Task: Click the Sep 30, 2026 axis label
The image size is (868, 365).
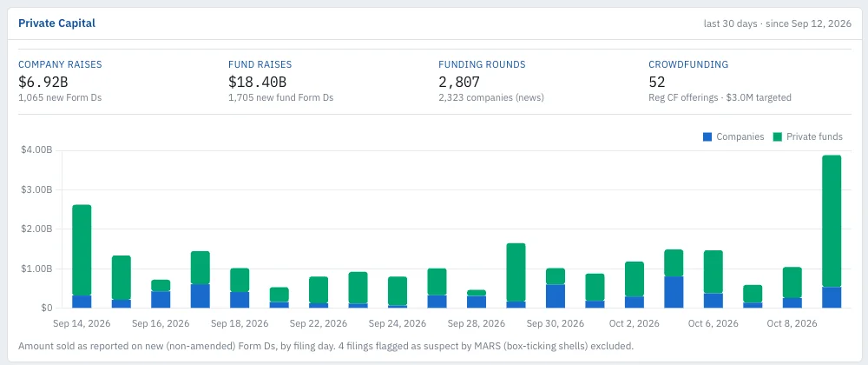Action: pyautogui.click(x=556, y=323)
